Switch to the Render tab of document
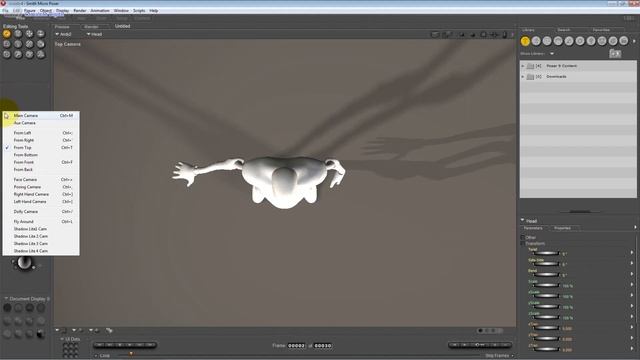 [x=91, y=27]
